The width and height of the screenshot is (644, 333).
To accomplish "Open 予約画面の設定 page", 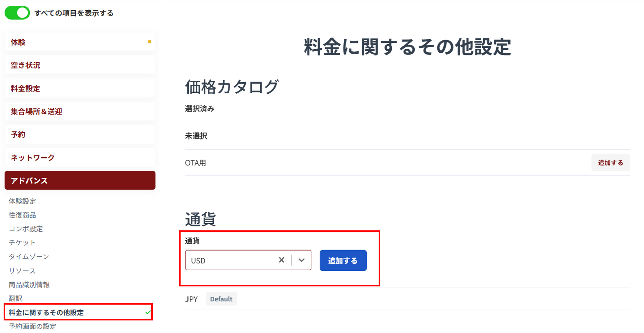I will tap(33, 326).
